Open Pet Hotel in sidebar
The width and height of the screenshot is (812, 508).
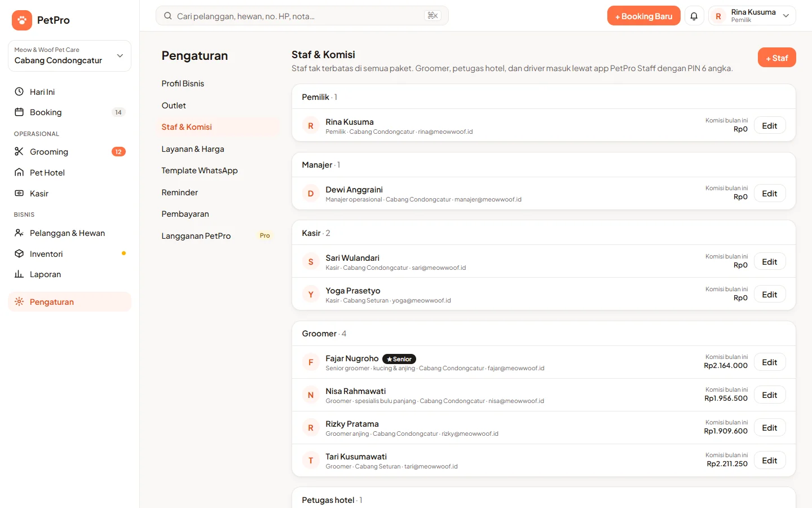click(70, 173)
